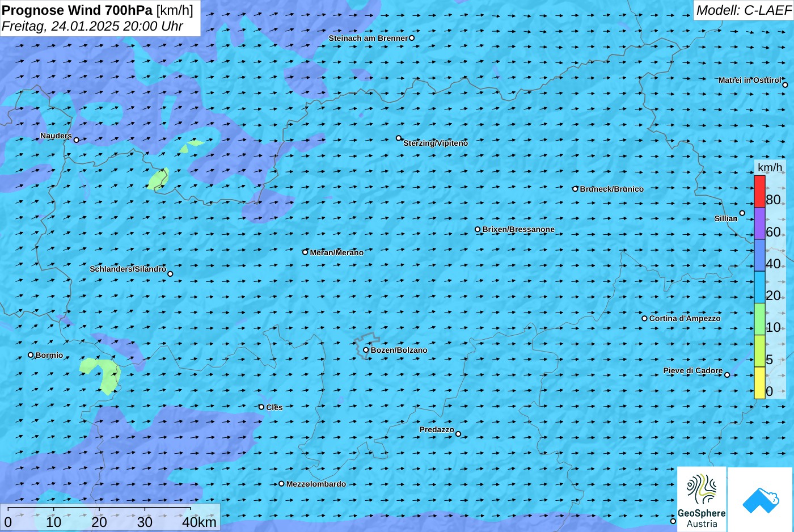Click the Sillian location dot
Image resolution: width=794 pixels, height=532 pixels.
tap(742, 213)
